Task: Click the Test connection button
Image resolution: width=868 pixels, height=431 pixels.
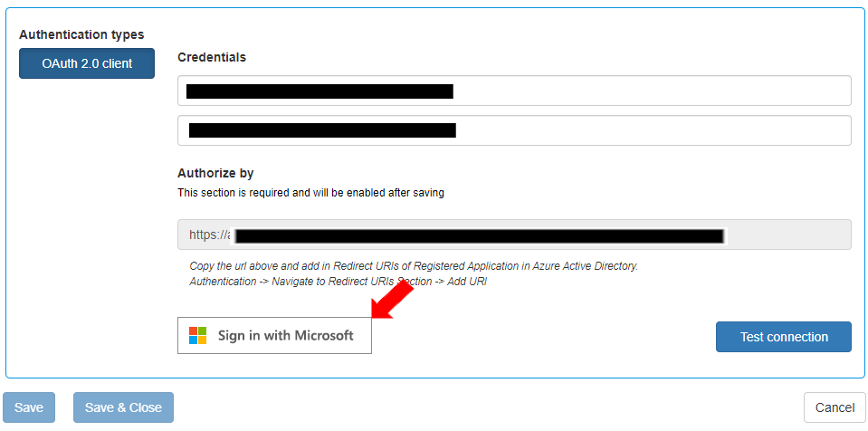Action: [783, 337]
